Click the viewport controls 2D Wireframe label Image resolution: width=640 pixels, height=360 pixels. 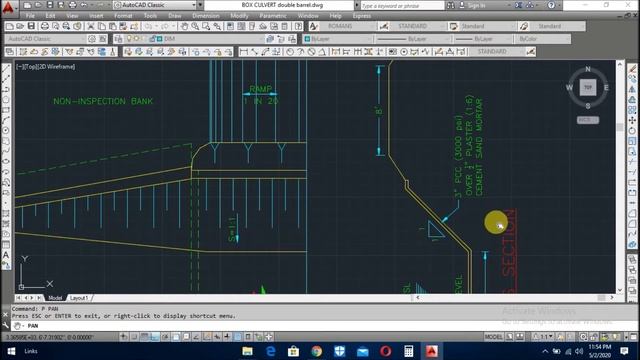(x=57, y=67)
